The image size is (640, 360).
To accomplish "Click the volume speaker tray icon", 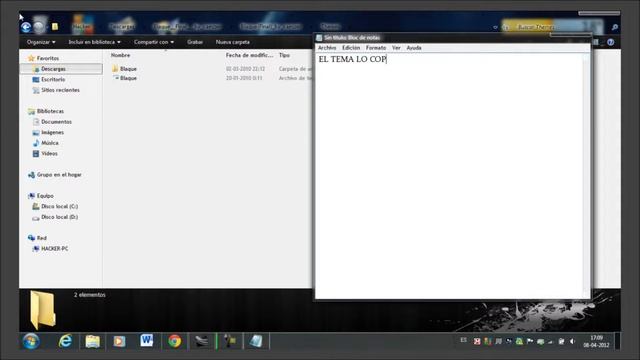I will (572, 341).
